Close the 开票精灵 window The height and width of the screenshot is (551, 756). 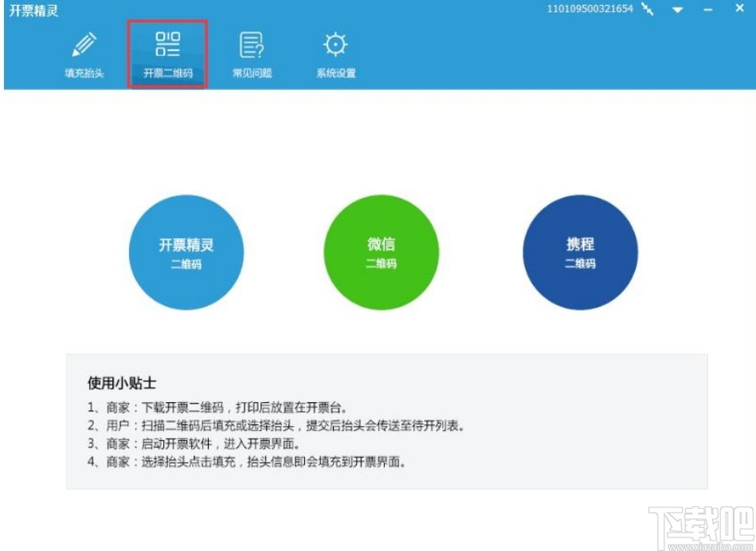tap(739, 8)
